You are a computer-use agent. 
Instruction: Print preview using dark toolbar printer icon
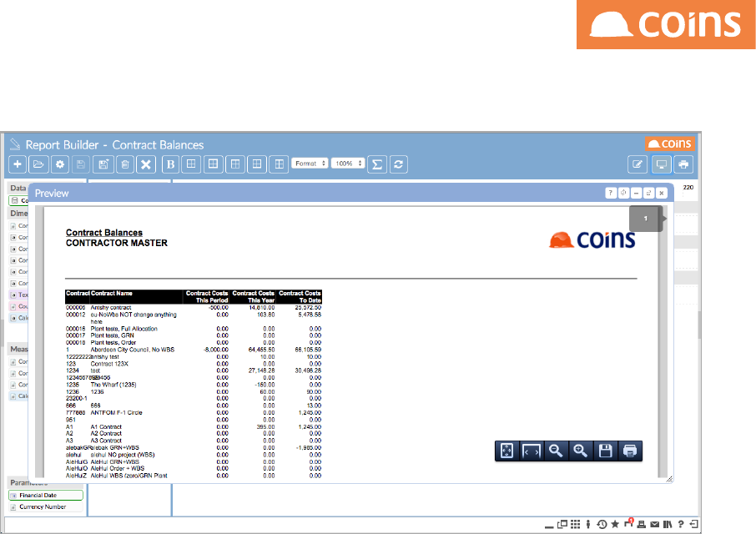coord(630,451)
